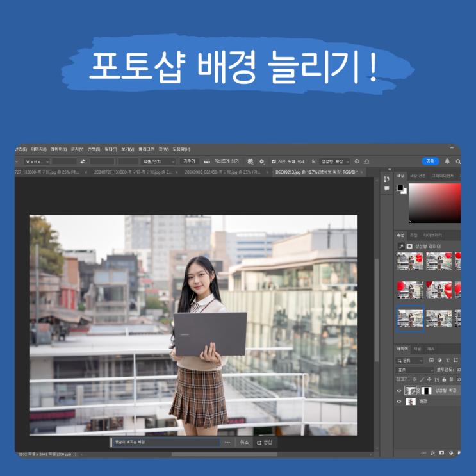The width and height of the screenshot is (476, 476).
Task: Open the 이미지(I) menu
Action: [x=38, y=149]
